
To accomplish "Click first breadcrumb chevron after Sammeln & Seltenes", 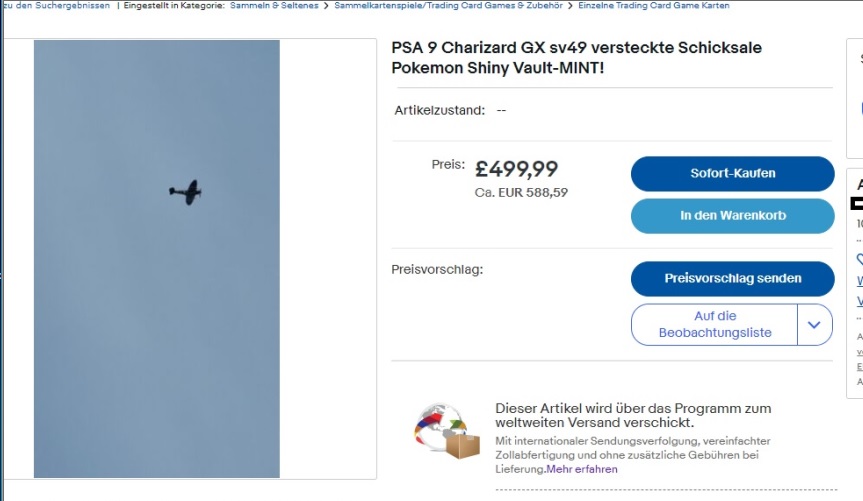I will point(326,6).
